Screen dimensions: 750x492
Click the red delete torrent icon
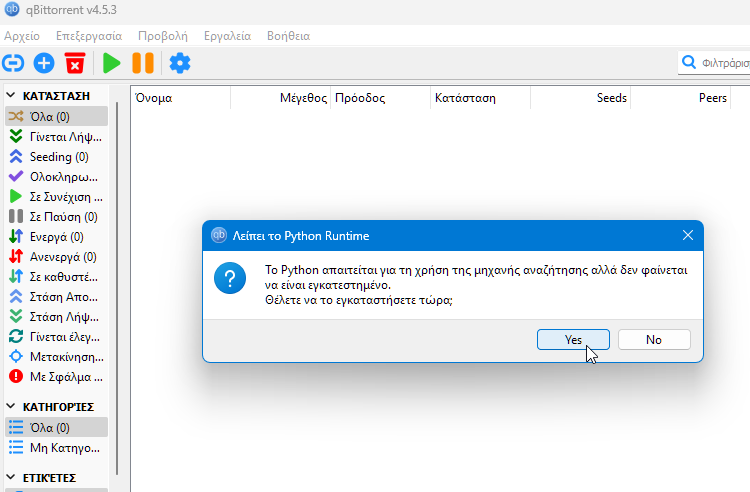tap(75, 63)
